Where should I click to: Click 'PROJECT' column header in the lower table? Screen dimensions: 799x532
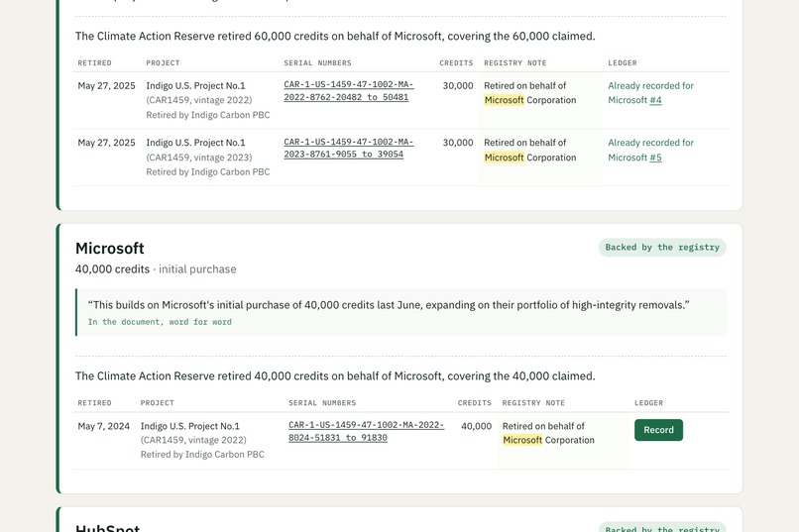coord(158,402)
